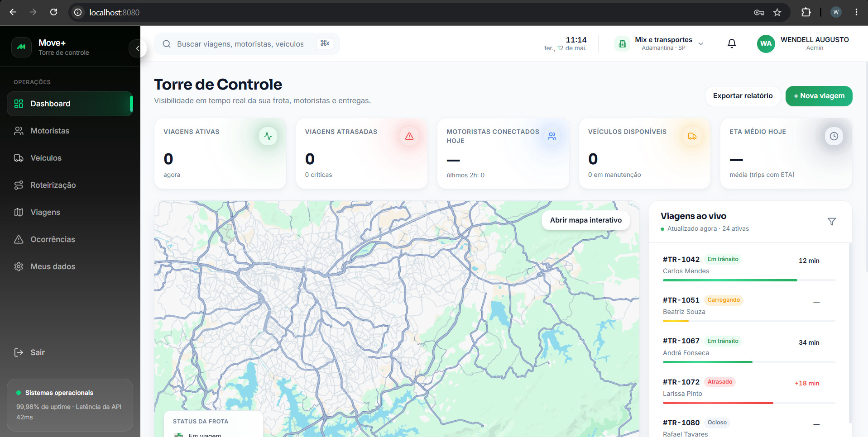Click Sair to log out
This screenshot has height=437, width=868.
coord(70,352)
